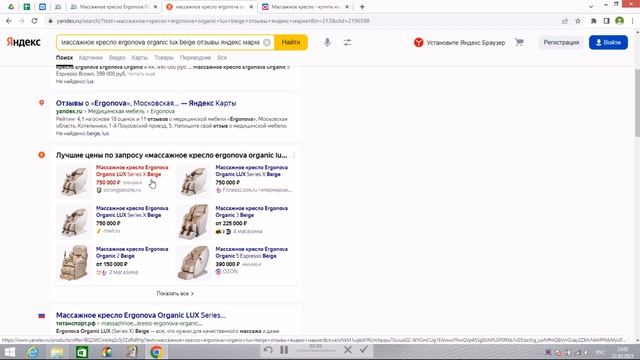Switch to the first Массажное кресло Ergonova browser tab

click(113, 7)
